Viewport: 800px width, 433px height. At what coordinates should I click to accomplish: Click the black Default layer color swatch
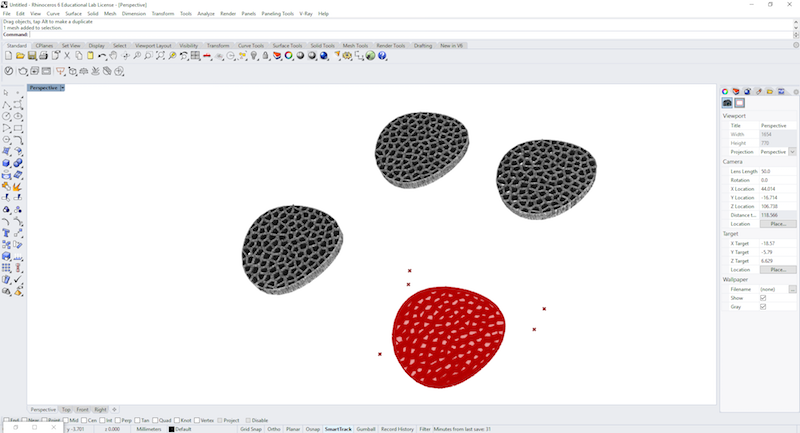tap(171, 429)
